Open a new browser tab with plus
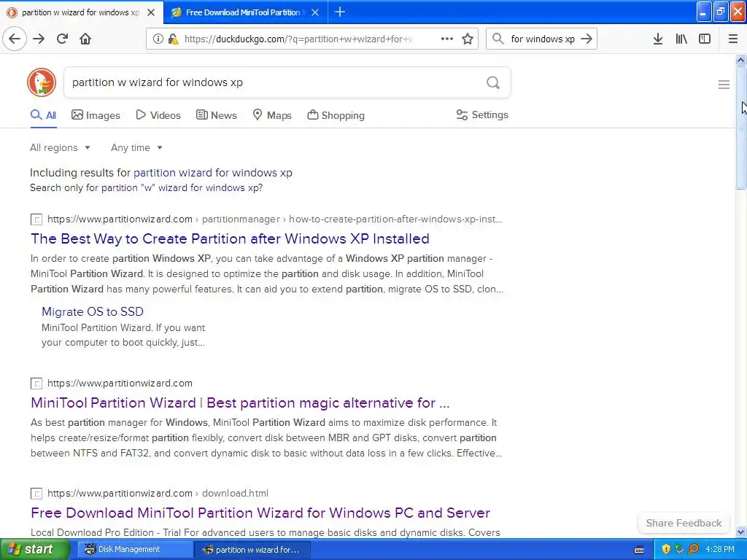The width and height of the screenshot is (747, 560). tap(340, 12)
